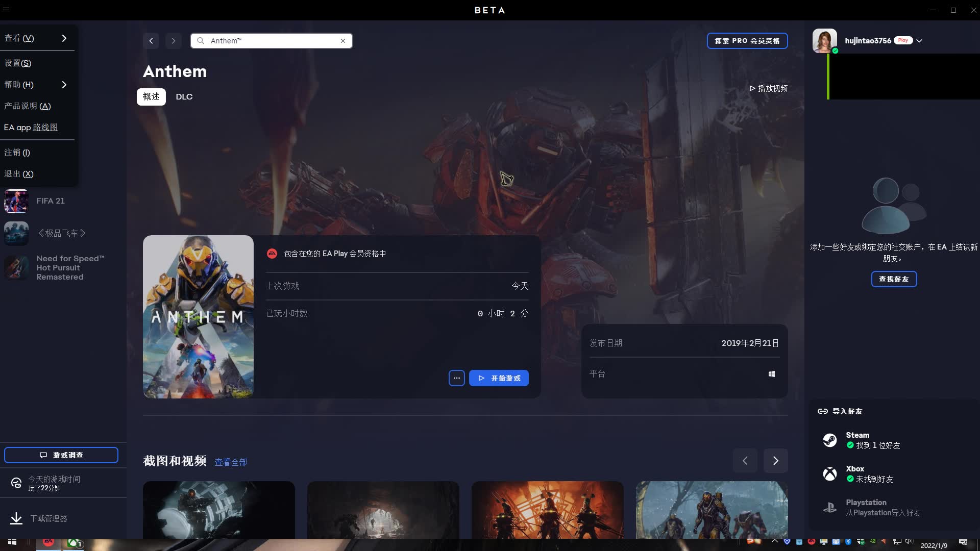Expand the 查看 (V) submenu
980x551 pixels.
(37, 38)
